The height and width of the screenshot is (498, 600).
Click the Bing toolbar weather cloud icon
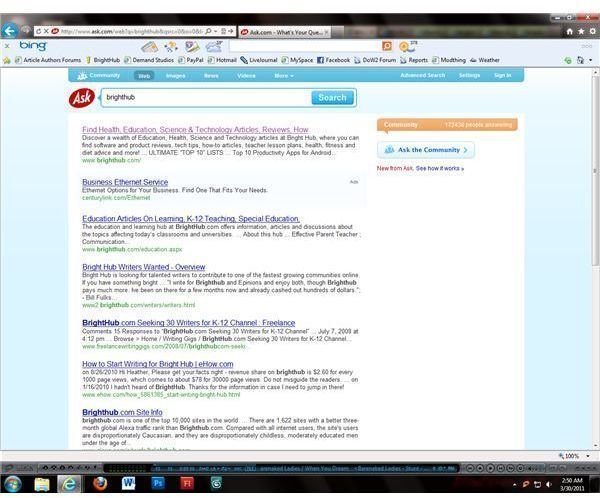click(x=214, y=47)
